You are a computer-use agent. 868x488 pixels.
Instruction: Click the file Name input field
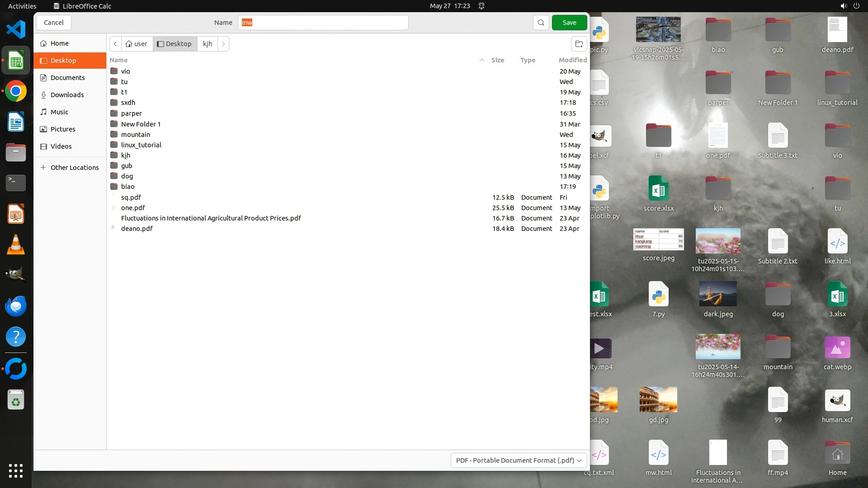click(323, 23)
